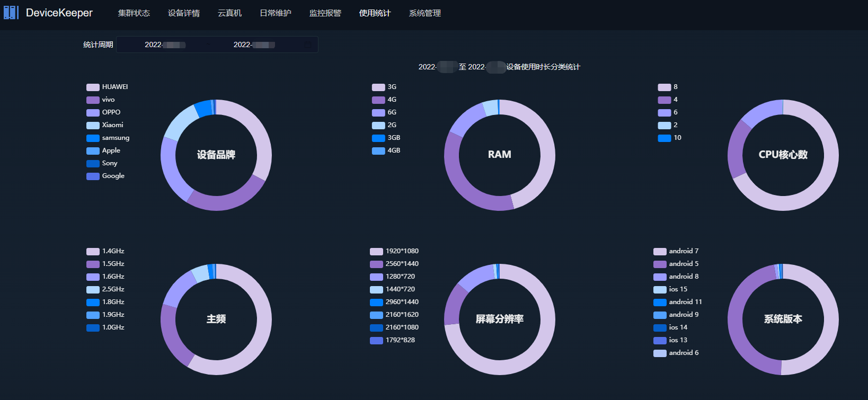Toggle the 1.9GHz legend item

105,315
